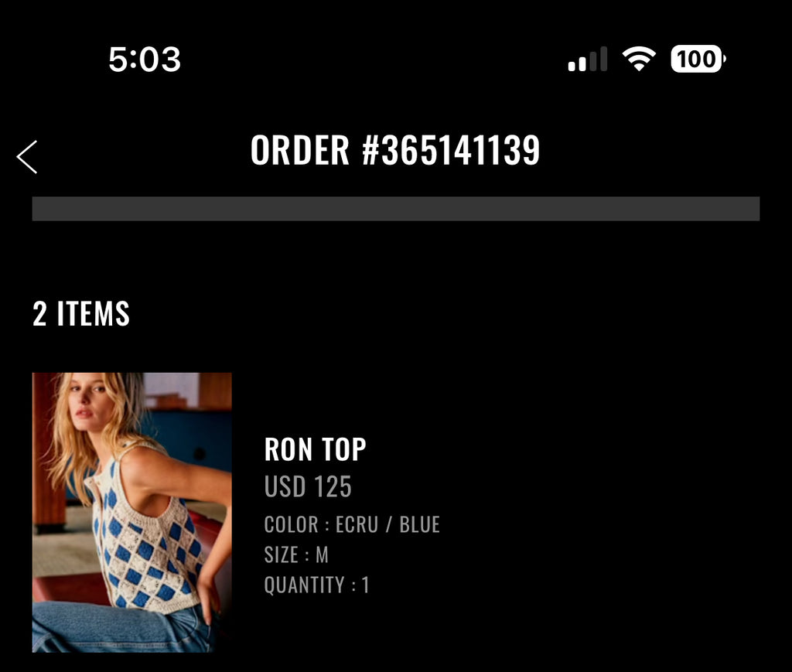
Task: Go back using the left chevron arrow
Action: (x=27, y=157)
